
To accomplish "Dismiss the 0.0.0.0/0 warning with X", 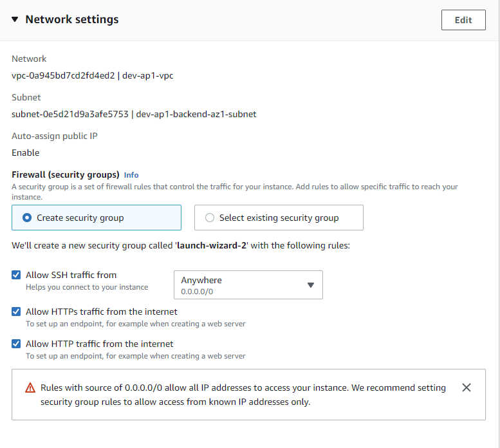I will 466,387.
